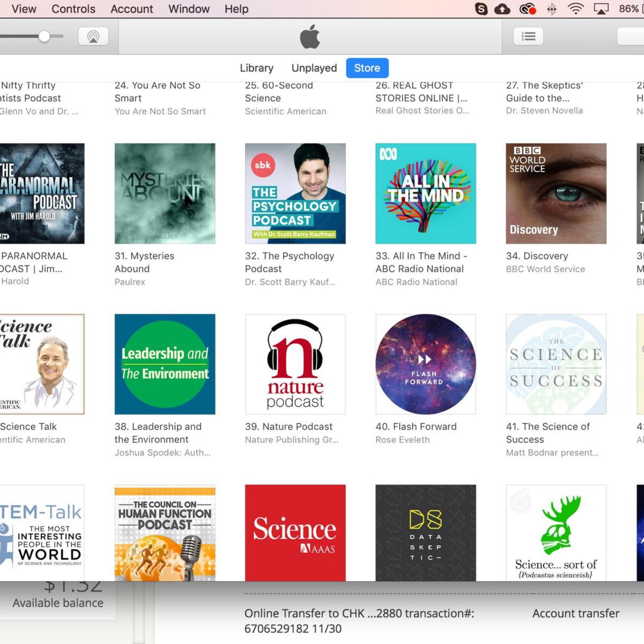Open Council on Human Function Podcast artwork
Screen dimensions: 644x644
[165, 533]
